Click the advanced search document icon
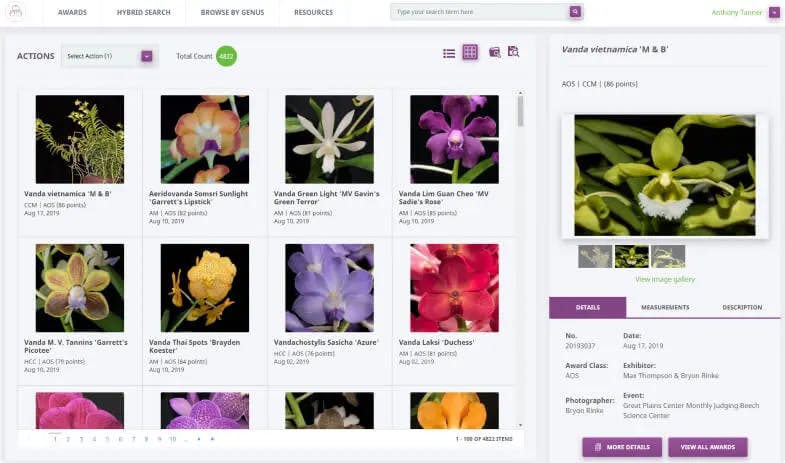 pyautogui.click(x=513, y=52)
